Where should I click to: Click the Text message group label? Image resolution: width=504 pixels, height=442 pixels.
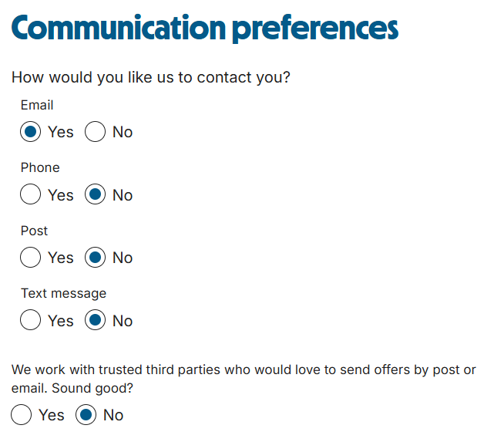tap(63, 293)
